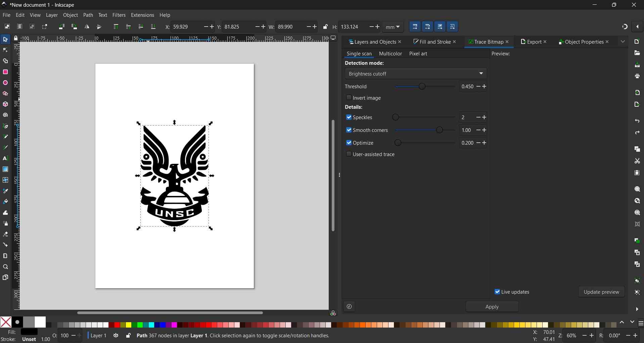Select the Eraser tool

click(5, 234)
